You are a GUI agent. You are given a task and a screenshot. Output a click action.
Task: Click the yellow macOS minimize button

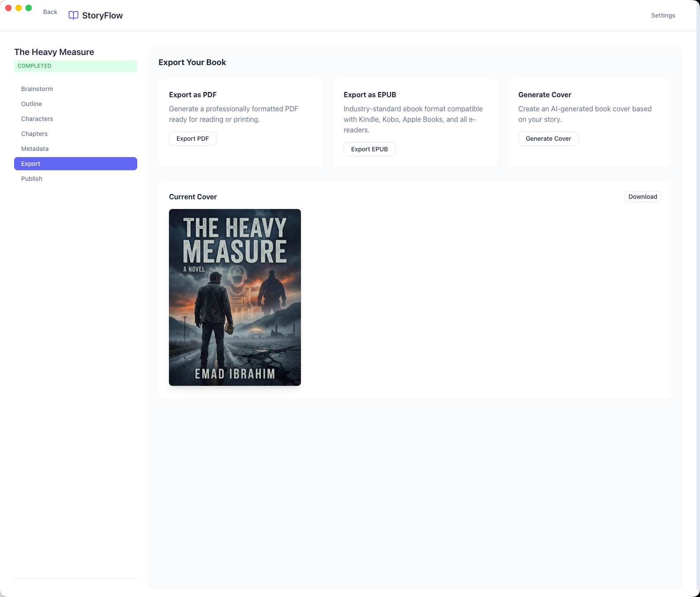point(18,8)
